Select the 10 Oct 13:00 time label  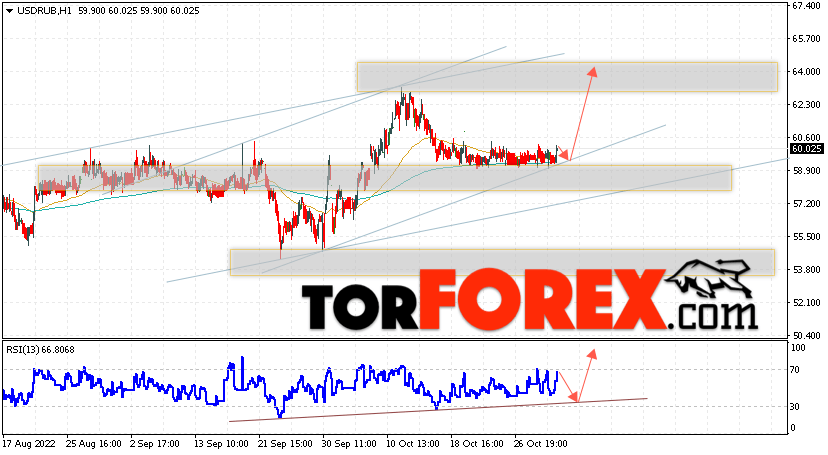click(x=412, y=444)
